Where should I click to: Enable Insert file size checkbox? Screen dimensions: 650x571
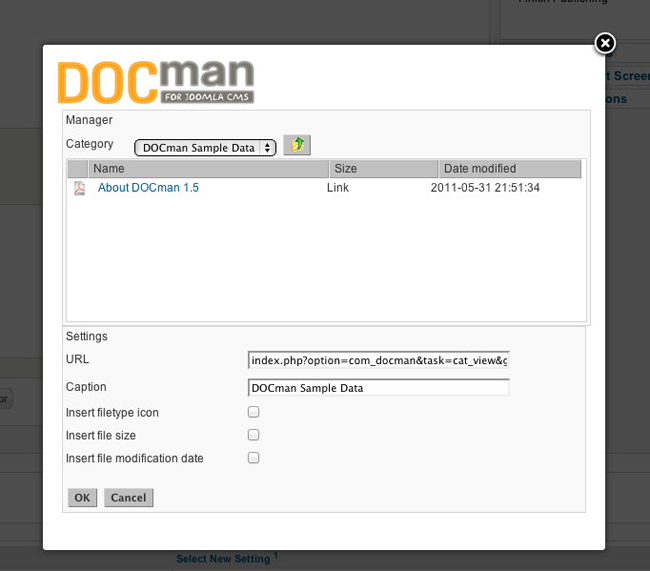pyautogui.click(x=253, y=435)
